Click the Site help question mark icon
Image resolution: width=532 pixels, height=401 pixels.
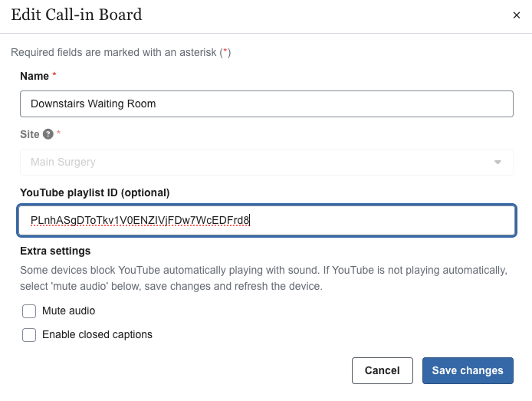tap(48, 134)
